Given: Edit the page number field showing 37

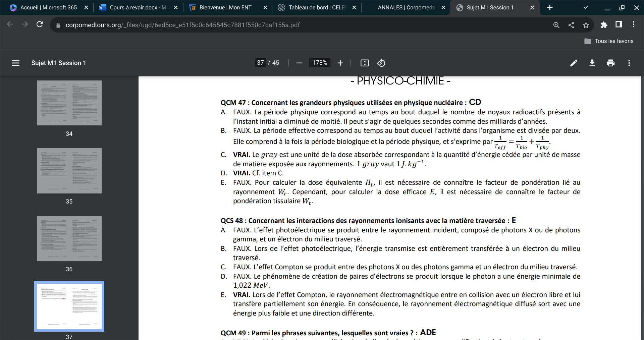Looking at the screenshot, I should (261, 63).
